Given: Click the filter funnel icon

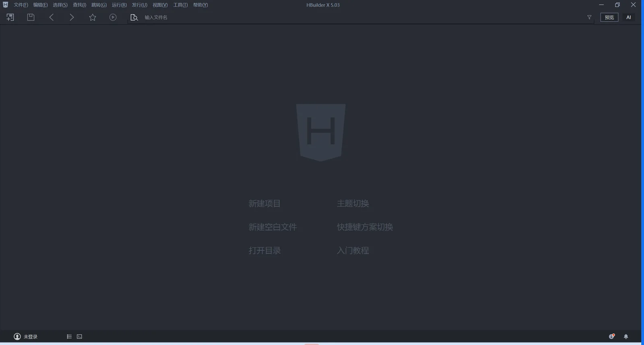Looking at the screenshot, I should coord(589,17).
